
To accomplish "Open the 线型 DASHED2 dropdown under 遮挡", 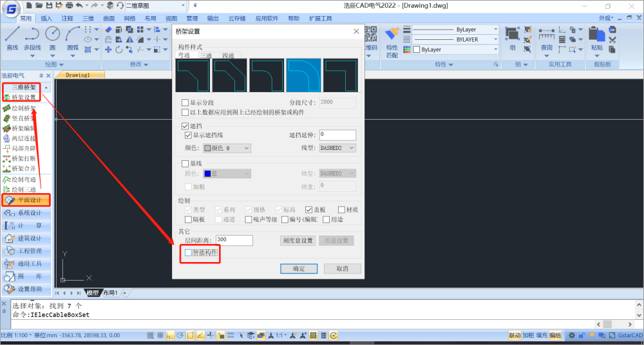I will point(337,148).
